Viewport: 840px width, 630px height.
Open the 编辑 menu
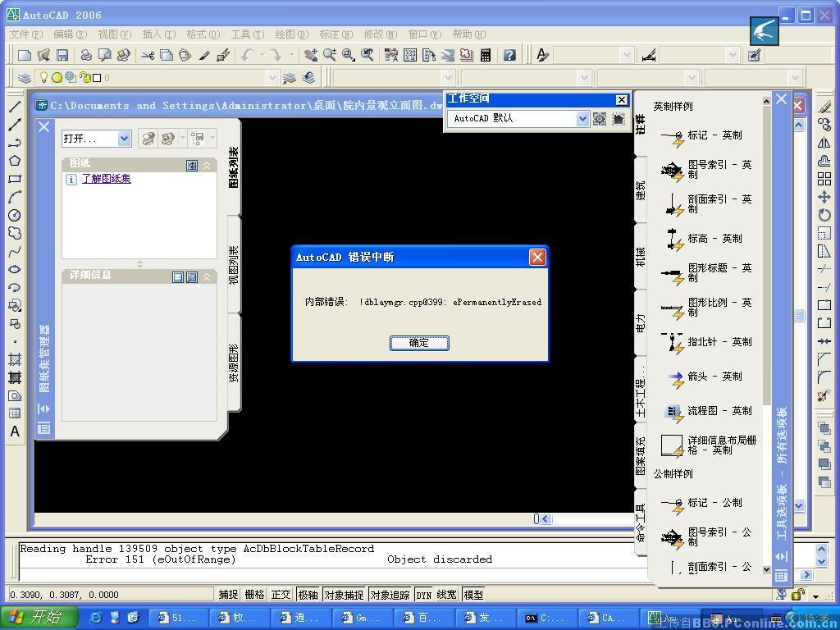(71, 34)
